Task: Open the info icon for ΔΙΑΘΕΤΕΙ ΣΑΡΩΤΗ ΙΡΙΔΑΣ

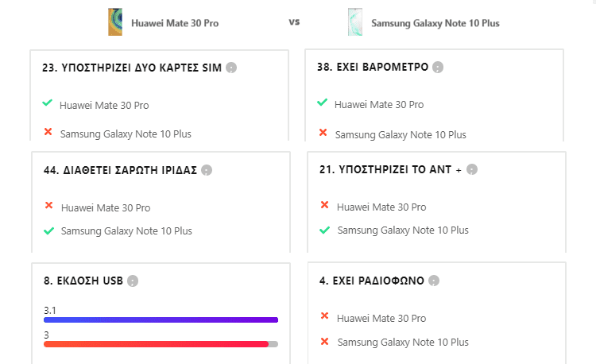Action: [x=207, y=170]
